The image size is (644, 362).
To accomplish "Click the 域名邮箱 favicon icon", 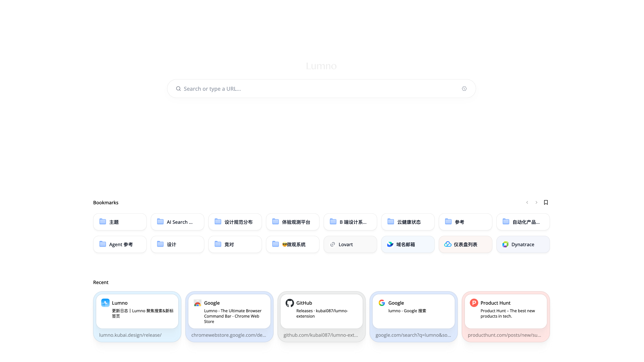I will 390,244.
